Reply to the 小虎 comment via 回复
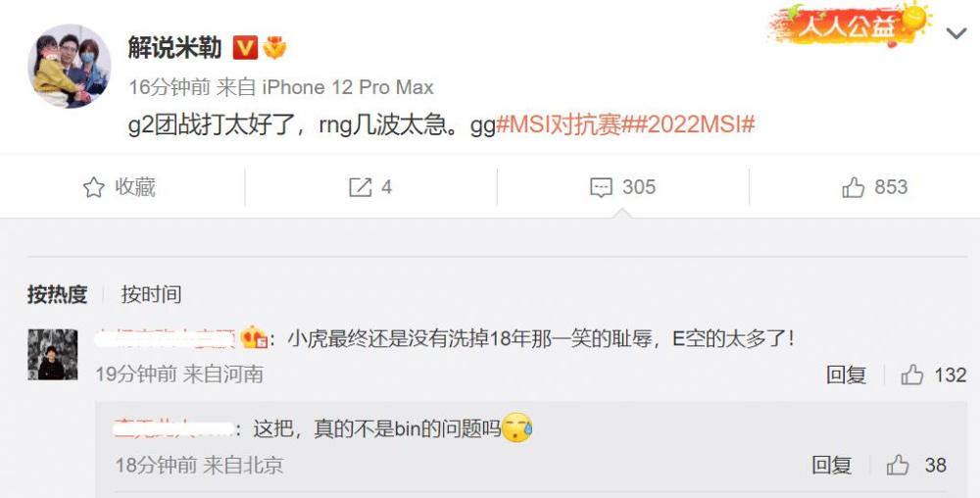This screenshot has width=980, height=498. 847,374
